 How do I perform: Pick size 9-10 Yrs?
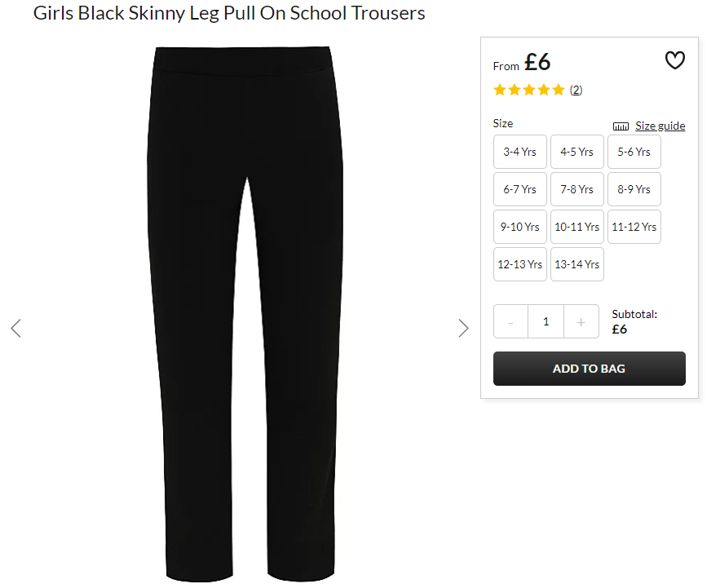(519, 227)
